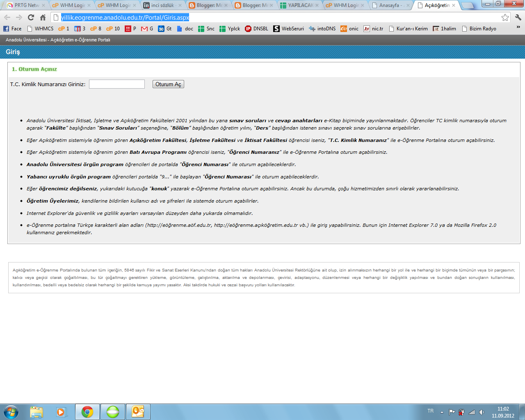The image size is (525, 420).
Task: Switch to the inci sözlük tab
Action: [x=162, y=5]
